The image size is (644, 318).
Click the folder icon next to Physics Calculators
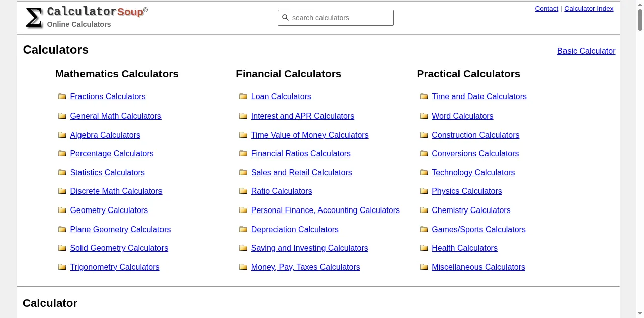(424, 191)
